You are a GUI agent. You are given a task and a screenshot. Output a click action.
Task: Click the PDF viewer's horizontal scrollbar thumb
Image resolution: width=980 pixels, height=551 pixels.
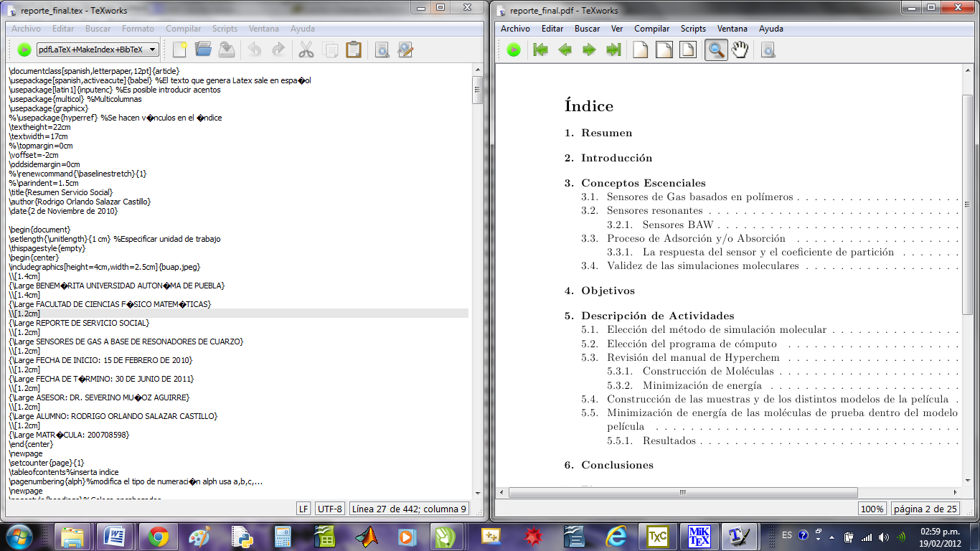[x=682, y=492]
